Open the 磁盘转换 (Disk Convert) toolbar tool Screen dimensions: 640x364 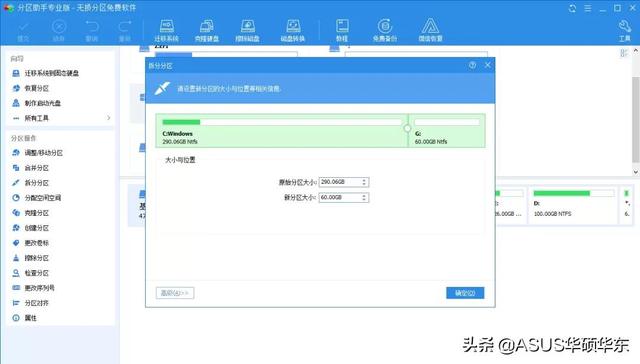pyautogui.click(x=293, y=31)
